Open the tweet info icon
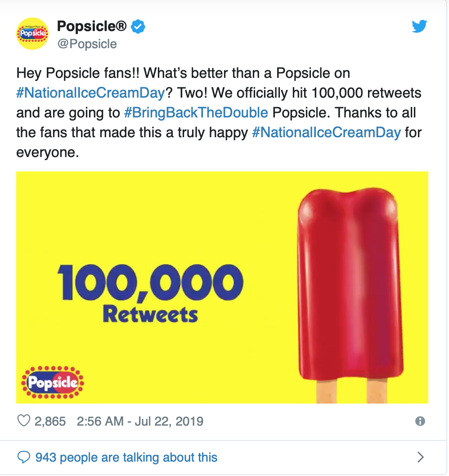The width and height of the screenshot is (449, 476). [x=420, y=421]
